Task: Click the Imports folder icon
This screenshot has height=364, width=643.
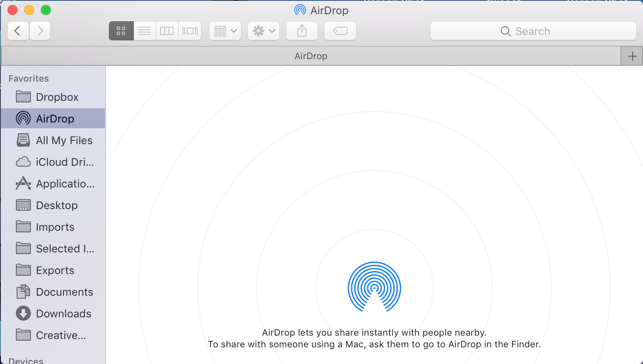Action: (x=23, y=227)
